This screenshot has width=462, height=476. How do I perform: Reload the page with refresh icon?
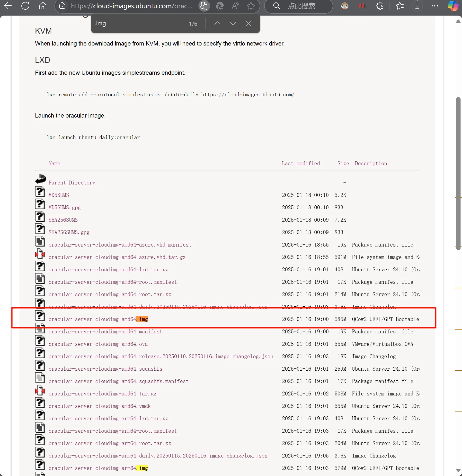25,6
